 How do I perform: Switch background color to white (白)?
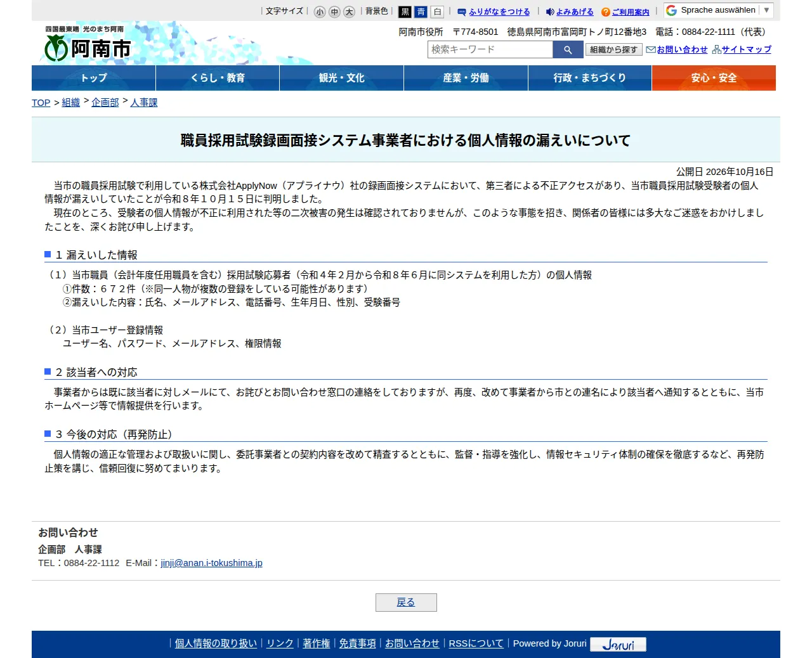pyautogui.click(x=437, y=12)
